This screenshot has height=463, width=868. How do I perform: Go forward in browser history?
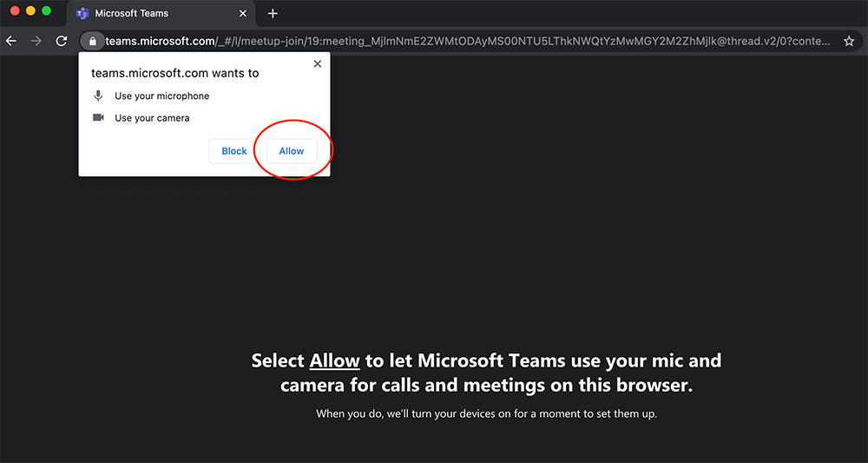(36, 41)
